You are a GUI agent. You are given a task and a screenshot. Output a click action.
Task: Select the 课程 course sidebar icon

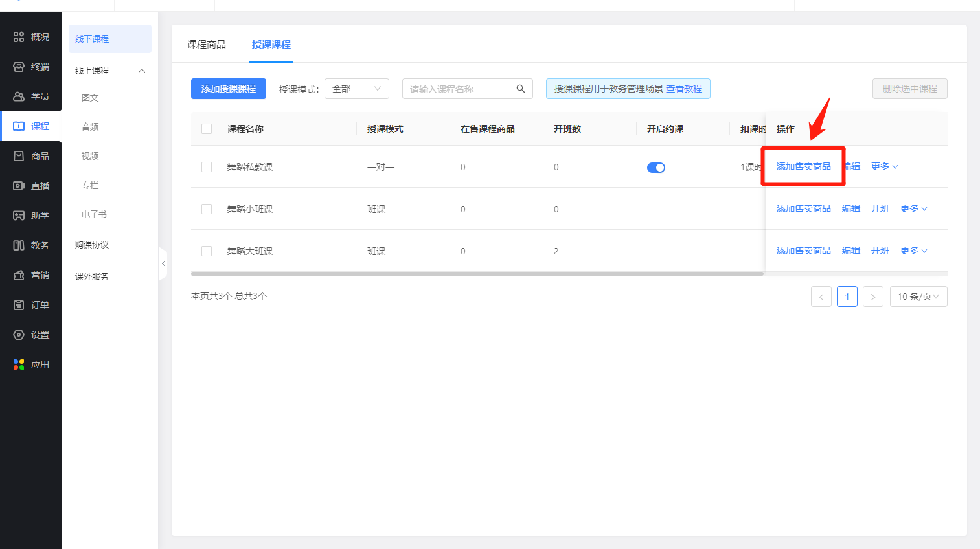[x=19, y=126]
